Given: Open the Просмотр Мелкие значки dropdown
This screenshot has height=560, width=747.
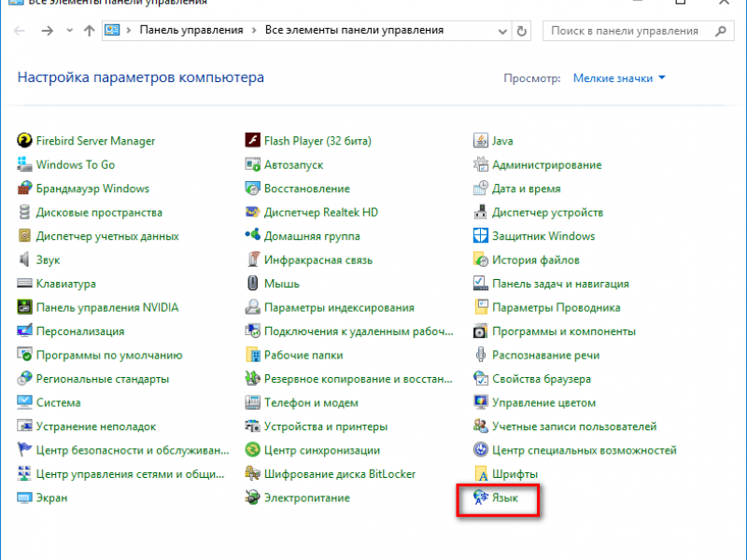Looking at the screenshot, I should [619, 78].
